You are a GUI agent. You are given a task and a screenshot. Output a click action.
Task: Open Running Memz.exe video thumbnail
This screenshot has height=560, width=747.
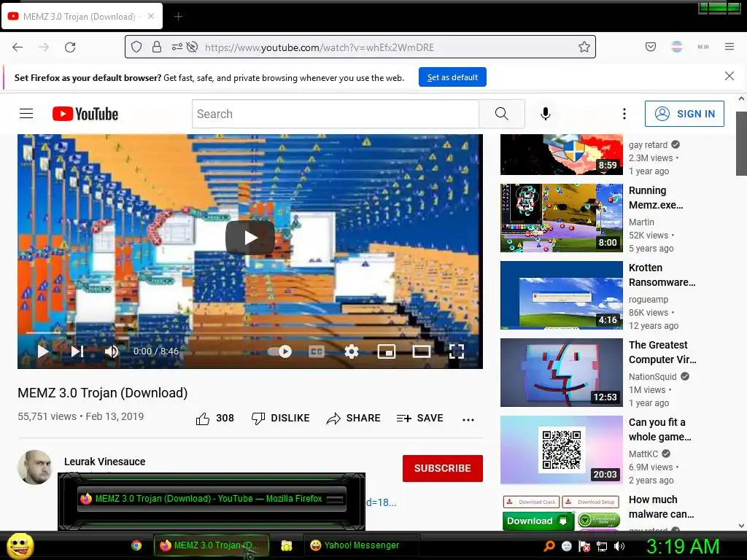click(561, 217)
